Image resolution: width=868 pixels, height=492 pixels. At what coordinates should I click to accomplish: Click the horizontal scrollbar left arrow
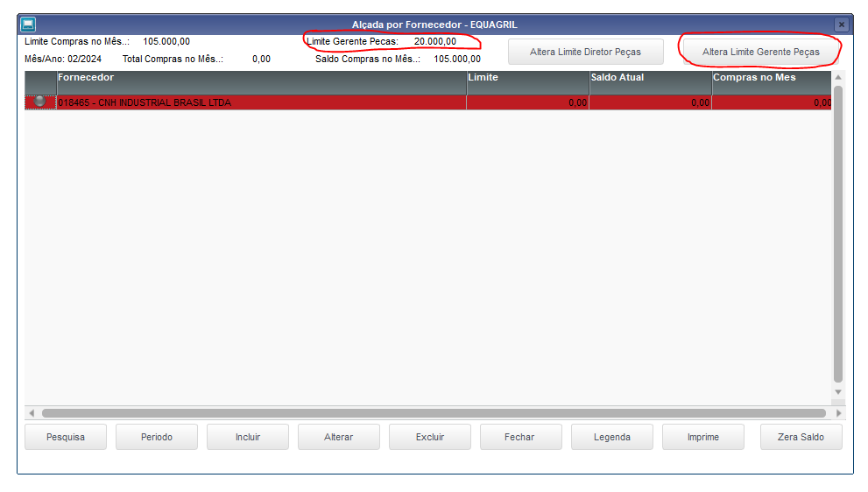click(x=31, y=413)
